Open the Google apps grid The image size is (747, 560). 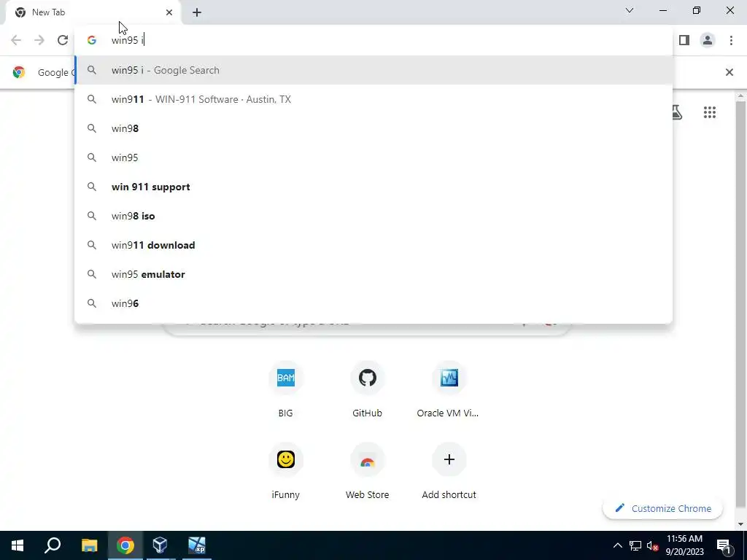[x=709, y=112]
